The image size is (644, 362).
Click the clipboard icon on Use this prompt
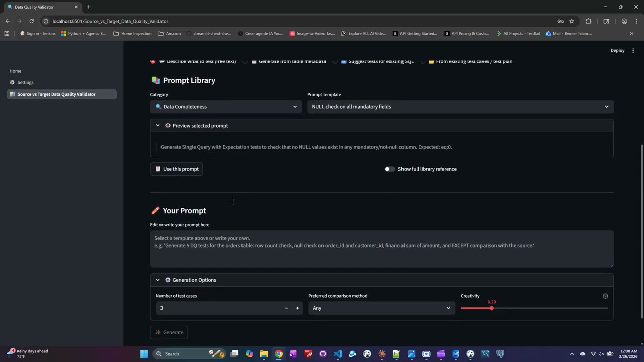pyautogui.click(x=158, y=169)
